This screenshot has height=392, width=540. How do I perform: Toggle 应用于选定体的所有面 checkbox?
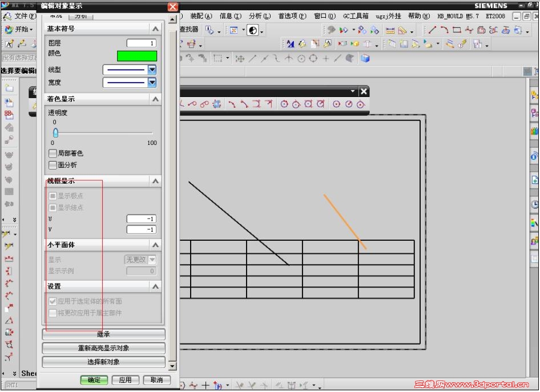click(53, 301)
